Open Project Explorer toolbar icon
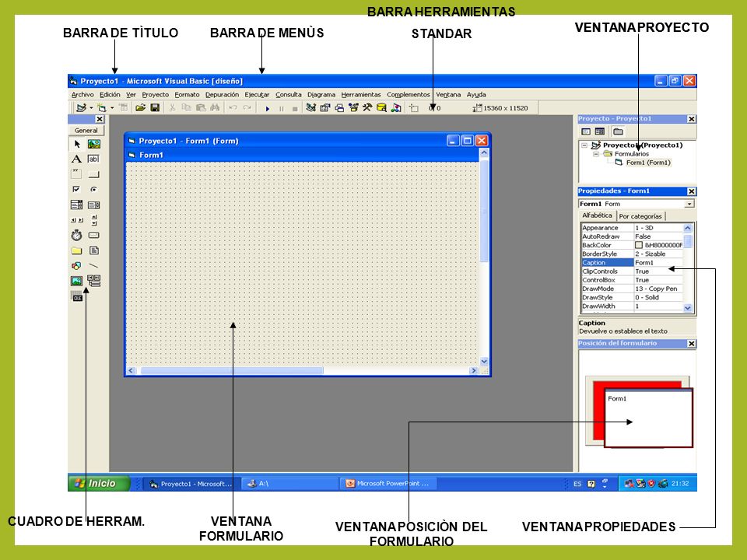Image resolution: width=747 pixels, height=560 pixels. click(x=310, y=108)
